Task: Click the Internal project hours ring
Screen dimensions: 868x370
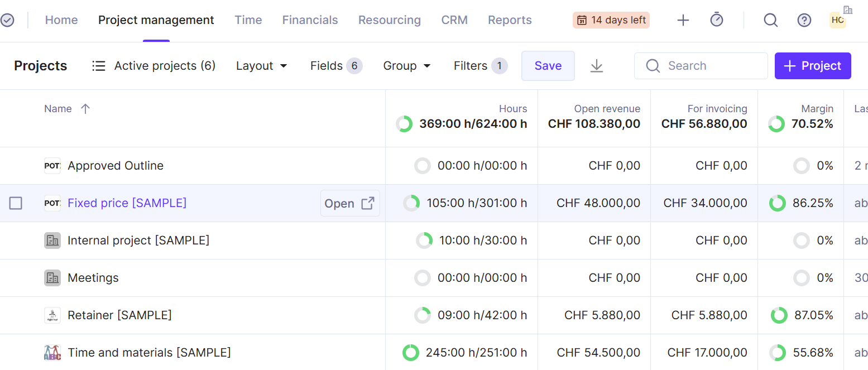Action: tap(424, 241)
